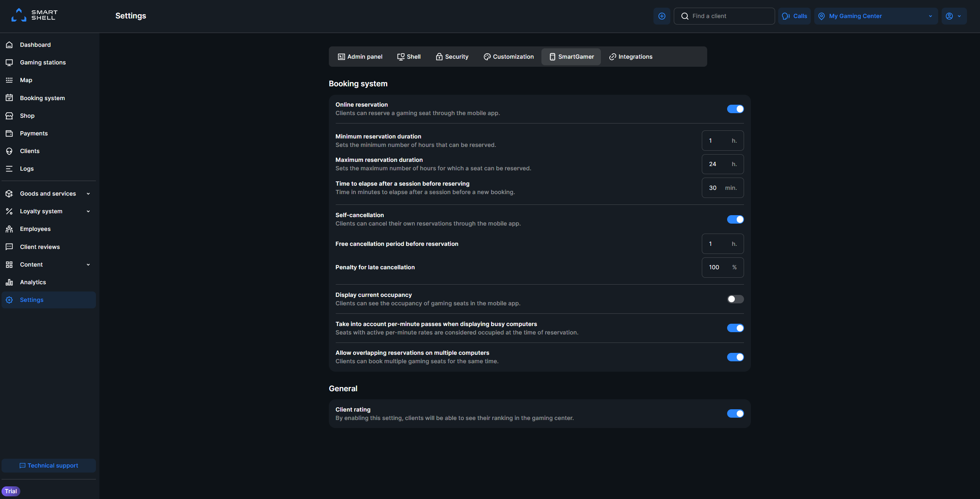The image size is (980, 499).
Task: Click the search magnifier icon
Action: coord(685,16)
